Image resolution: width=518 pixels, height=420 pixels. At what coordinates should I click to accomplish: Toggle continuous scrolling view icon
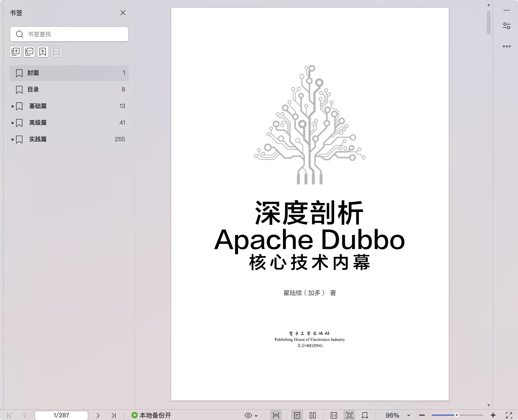point(276,415)
